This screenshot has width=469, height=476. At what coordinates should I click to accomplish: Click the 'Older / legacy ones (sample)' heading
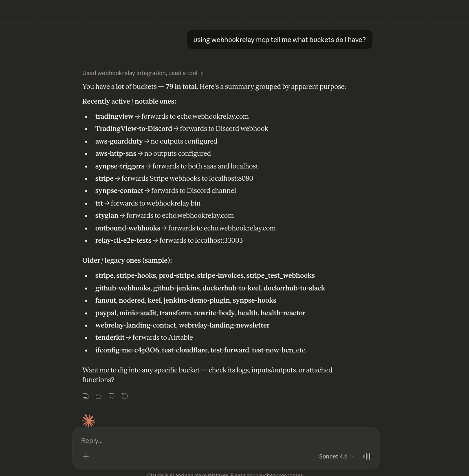(x=127, y=260)
